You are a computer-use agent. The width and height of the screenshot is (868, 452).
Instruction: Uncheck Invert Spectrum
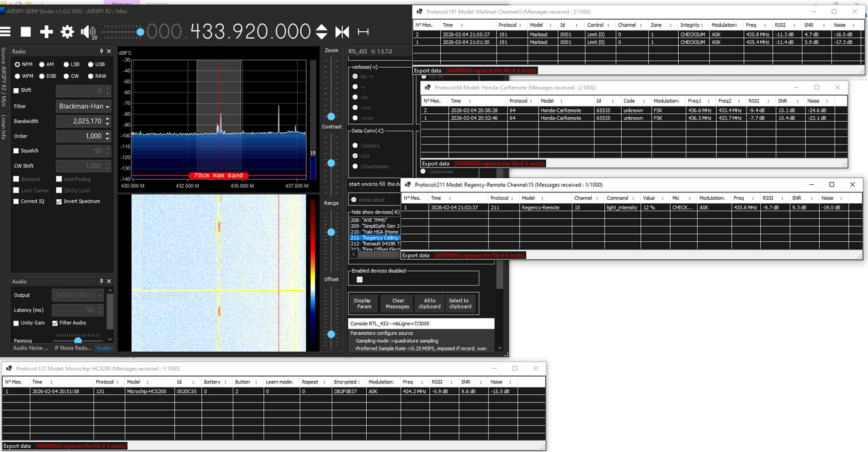(59, 201)
